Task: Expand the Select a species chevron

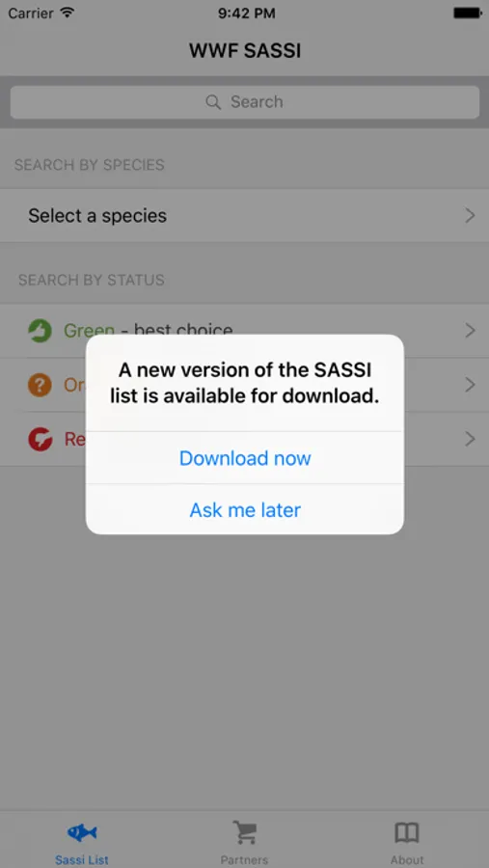Action: tap(470, 215)
